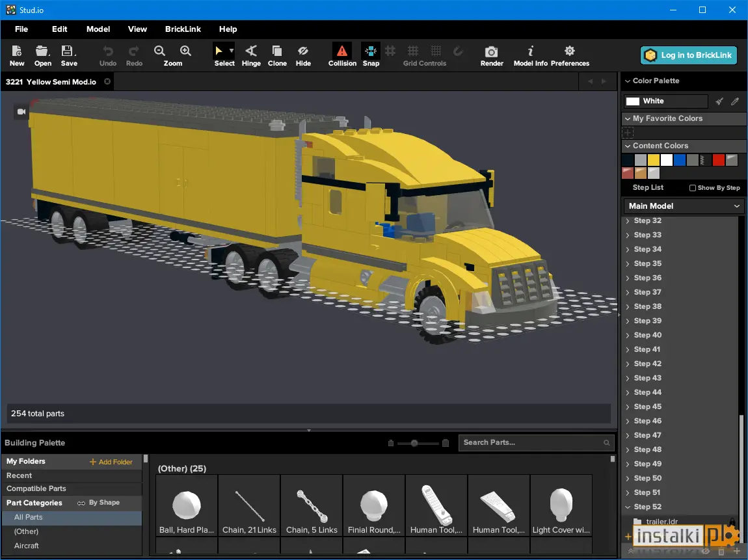Zoom out with minus magnifier
The width and height of the screenshot is (748, 560).
tap(160, 51)
